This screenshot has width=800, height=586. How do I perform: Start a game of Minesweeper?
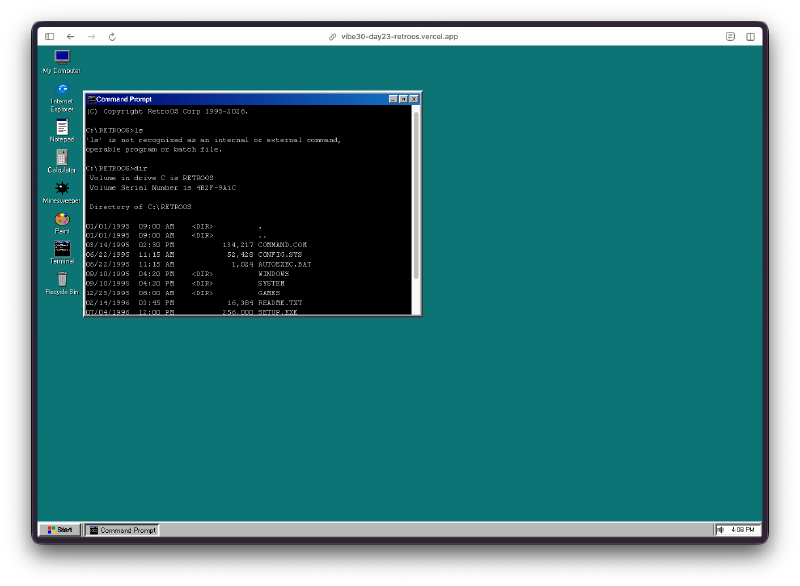click(x=61, y=190)
